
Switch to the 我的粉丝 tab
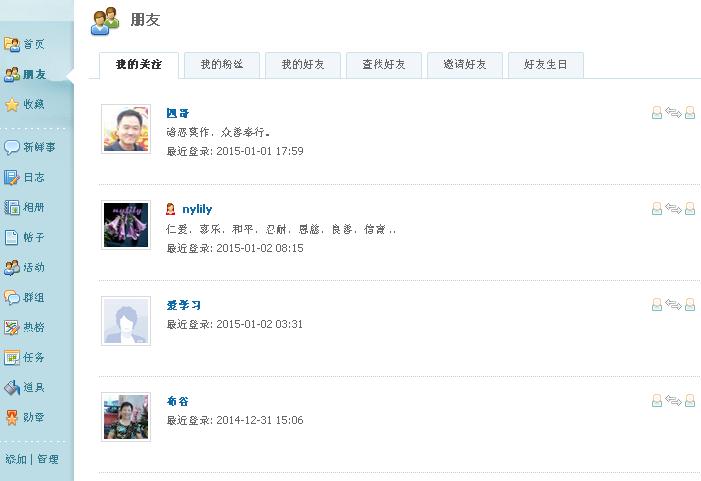222,65
